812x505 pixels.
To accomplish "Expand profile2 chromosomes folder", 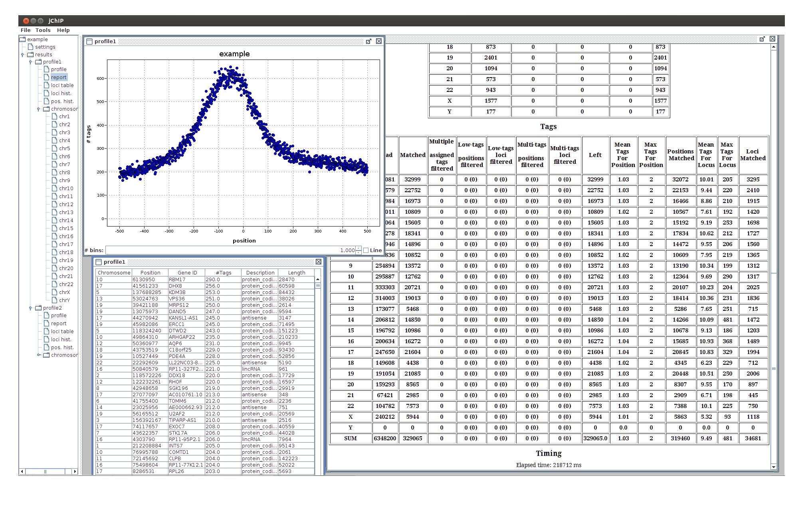I will (39, 355).
